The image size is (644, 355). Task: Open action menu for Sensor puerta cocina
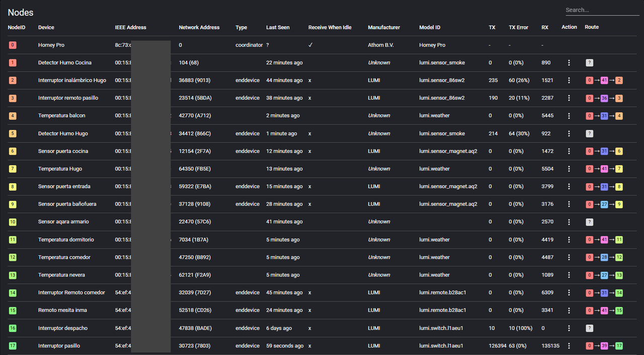tap(569, 152)
